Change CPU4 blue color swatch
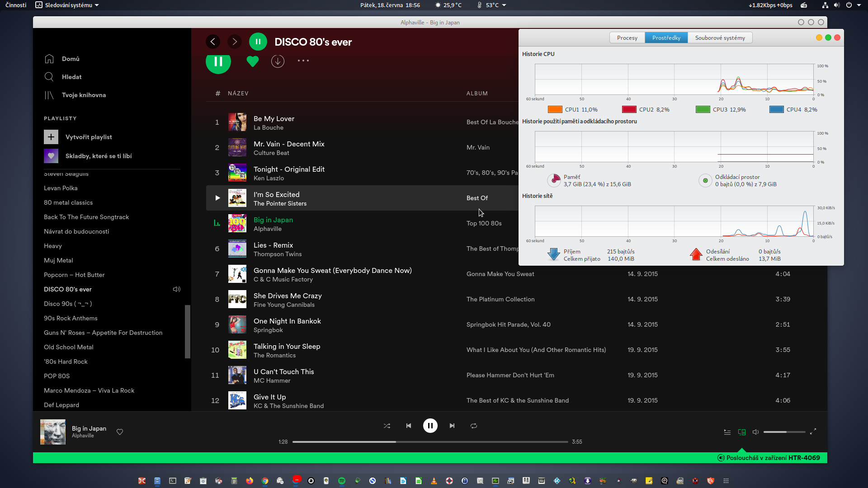 point(777,109)
